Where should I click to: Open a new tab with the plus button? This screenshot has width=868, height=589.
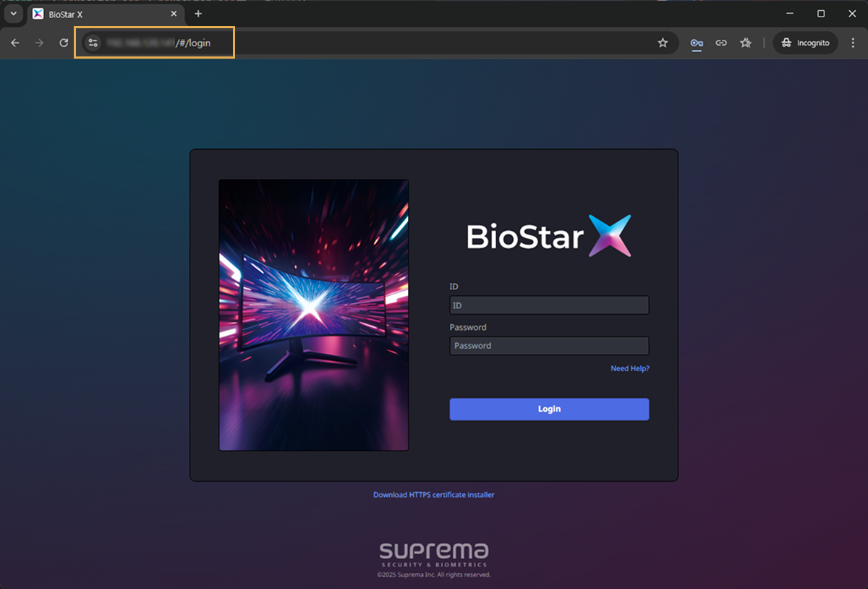pos(198,14)
